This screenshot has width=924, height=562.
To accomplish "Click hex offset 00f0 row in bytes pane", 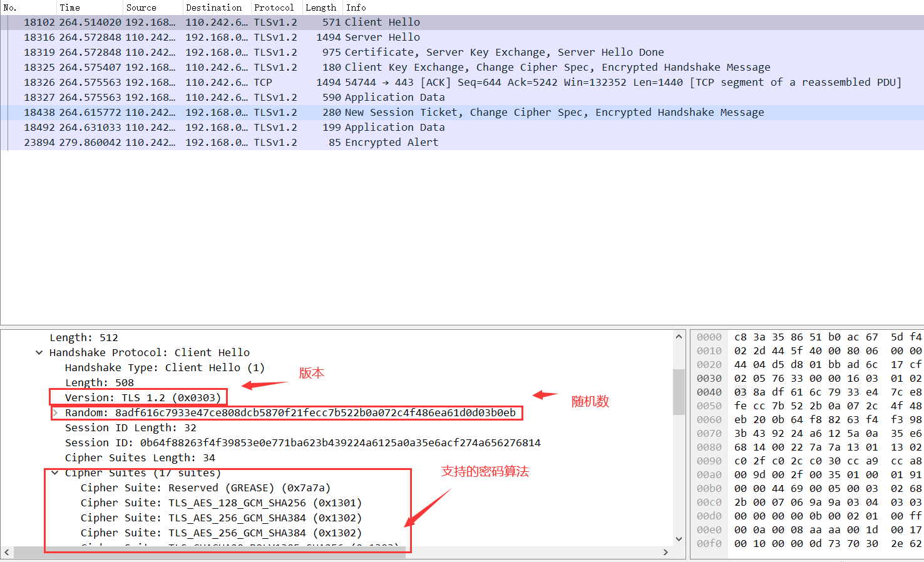I will [709, 544].
